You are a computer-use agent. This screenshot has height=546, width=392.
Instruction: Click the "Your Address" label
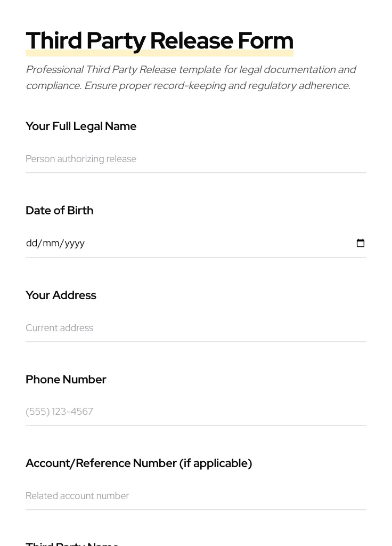61,295
